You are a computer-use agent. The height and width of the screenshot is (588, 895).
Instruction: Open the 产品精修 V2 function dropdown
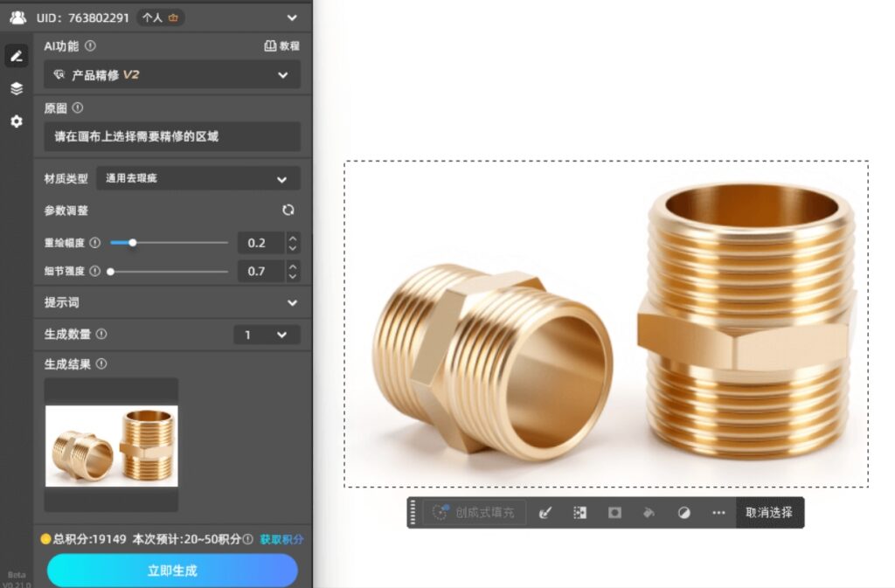point(172,75)
